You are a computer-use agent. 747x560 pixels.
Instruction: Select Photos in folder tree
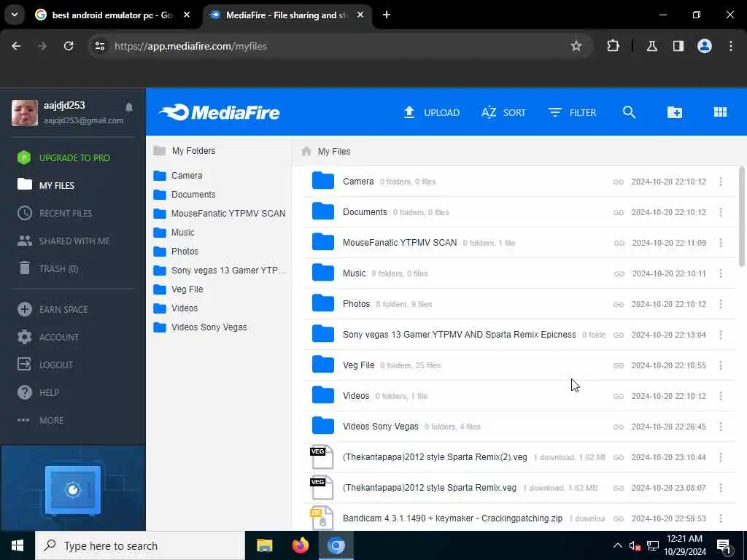tap(176, 252)
